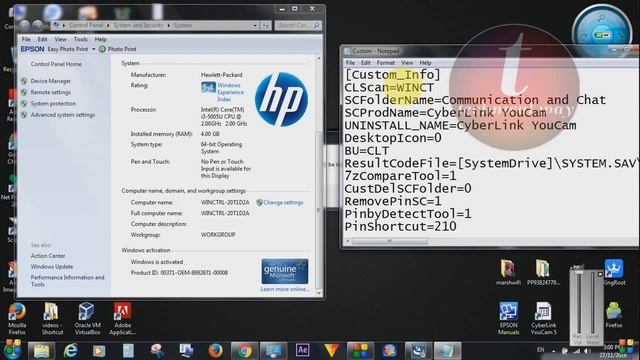Go back in Control Panel window
Viewport: 640px width, 360px height.
pyautogui.click(x=24, y=25)
